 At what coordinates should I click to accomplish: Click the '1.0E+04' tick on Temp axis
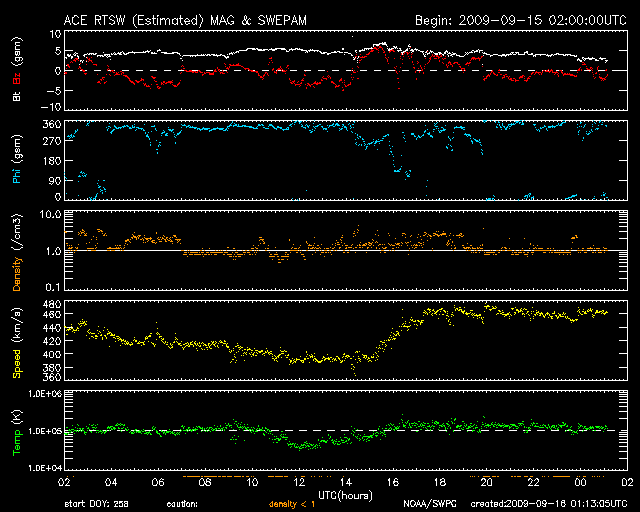[x=45, y=468]
